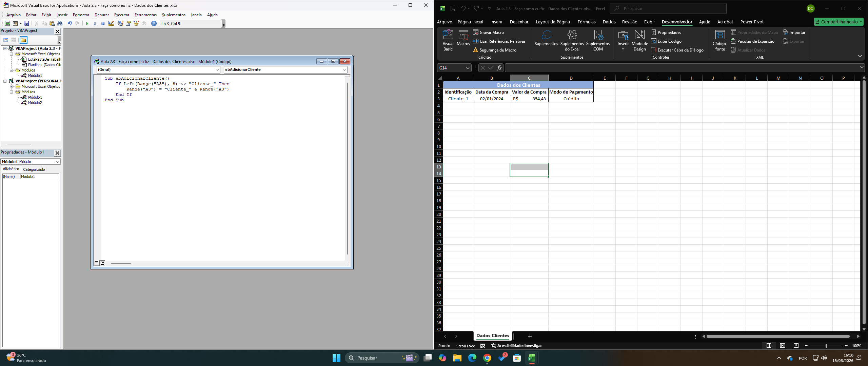The image size is (868, 366).
Task: Open Segurança de Macro warning icon
Action: [x=475, y=50]
